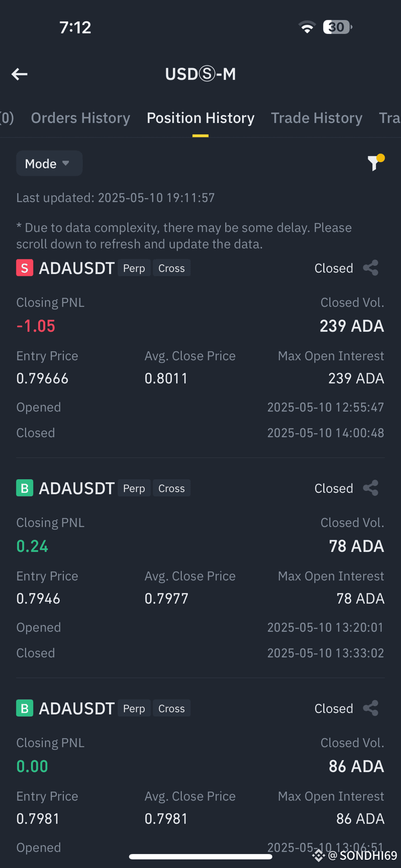Open first ADAUSDT short position title
Image resolution: width=401 pixels, height=868 pixels.
pos(77,268)
